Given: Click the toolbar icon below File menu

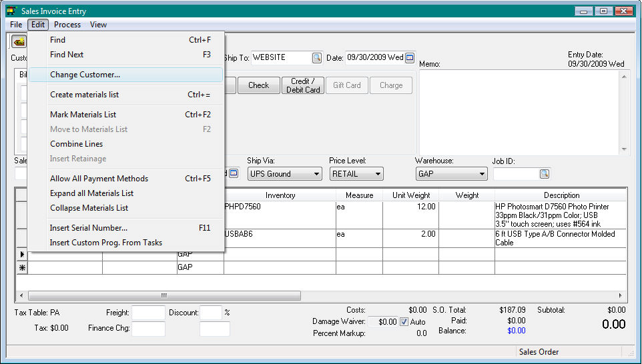Looking at the screenshot, I should [x=19, y=42].
